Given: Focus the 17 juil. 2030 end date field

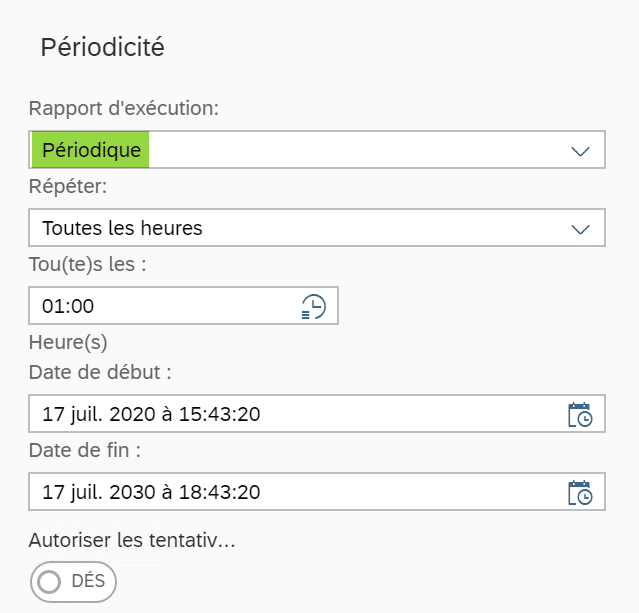Looking at the screenshot, I should (317, 492).
